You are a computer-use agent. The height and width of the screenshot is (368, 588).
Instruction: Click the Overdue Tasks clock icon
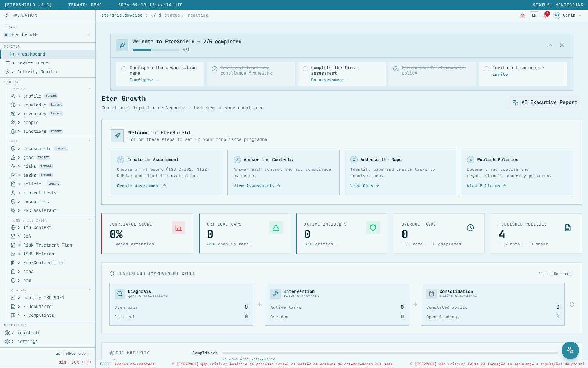[x=470, y=228]
